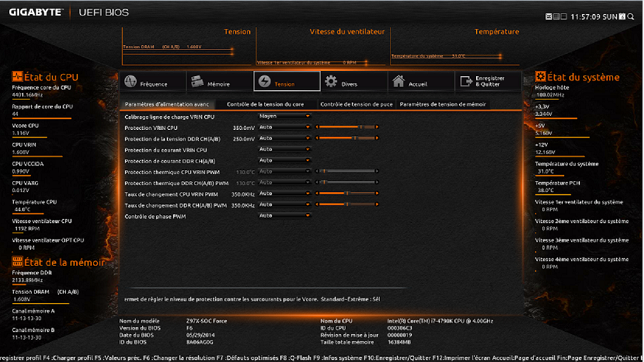Click the grid view-mode icon beside the clock

tap(556, 16)
